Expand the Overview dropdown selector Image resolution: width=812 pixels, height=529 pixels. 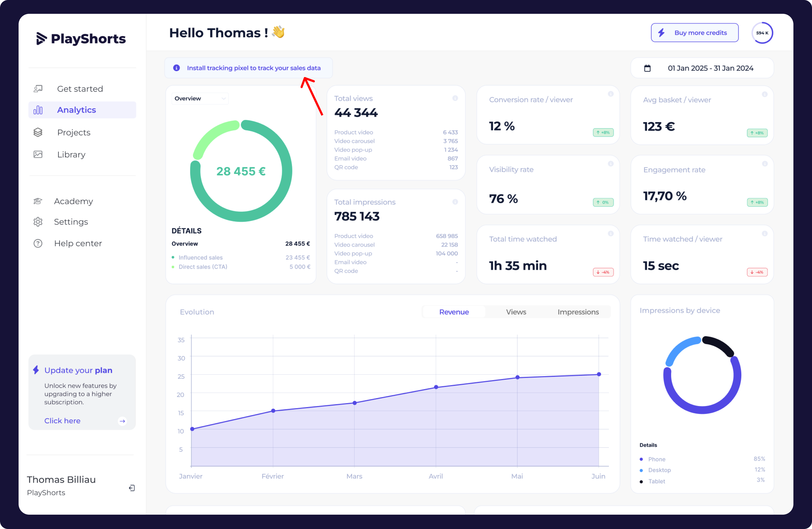point(200,99)
